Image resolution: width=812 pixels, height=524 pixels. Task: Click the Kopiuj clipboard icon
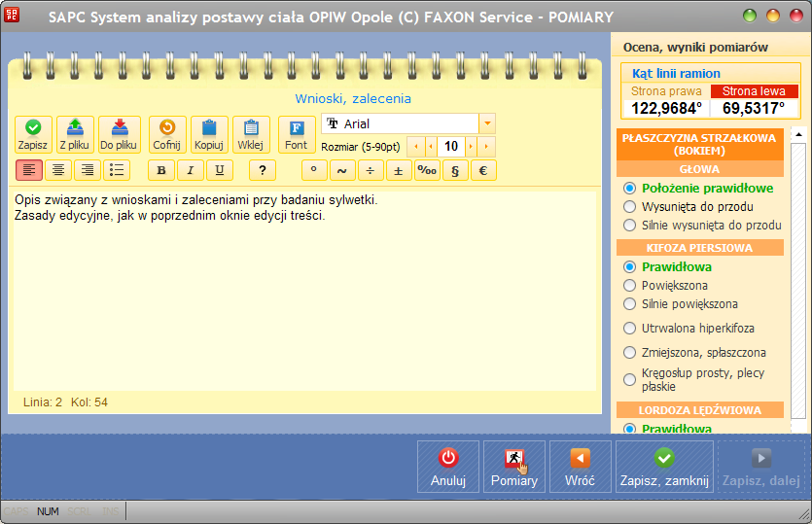pos(209,134)
